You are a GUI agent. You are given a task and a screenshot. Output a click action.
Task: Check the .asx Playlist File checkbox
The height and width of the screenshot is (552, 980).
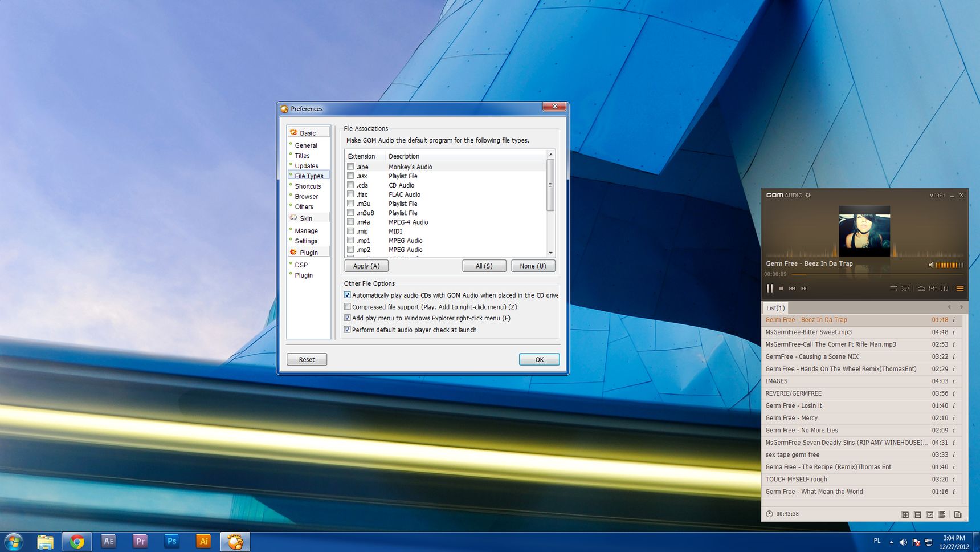tap(350, 176)
